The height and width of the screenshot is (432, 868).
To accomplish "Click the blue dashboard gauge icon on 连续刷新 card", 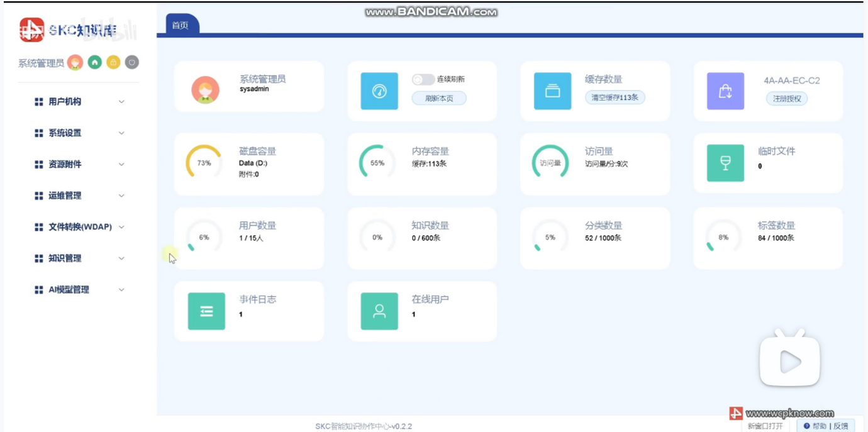I will pyautogui.click(x=379, y=91).
